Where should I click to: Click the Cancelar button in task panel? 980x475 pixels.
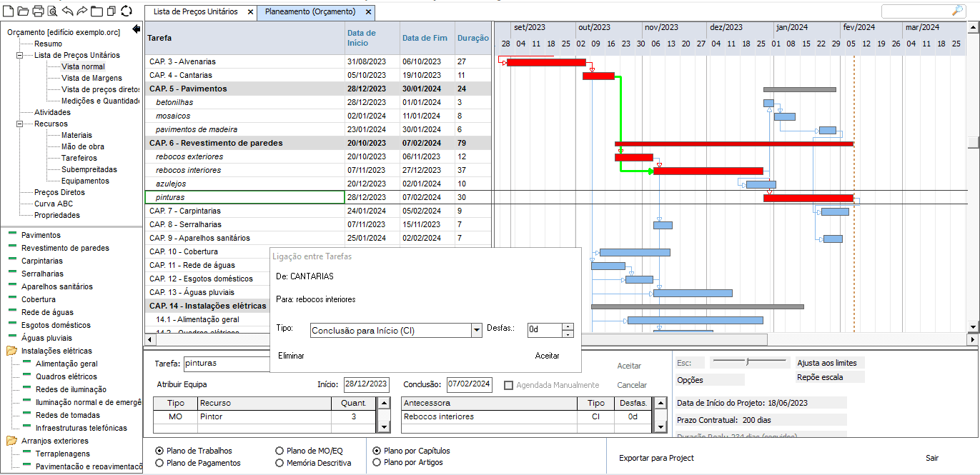[632, 385]
